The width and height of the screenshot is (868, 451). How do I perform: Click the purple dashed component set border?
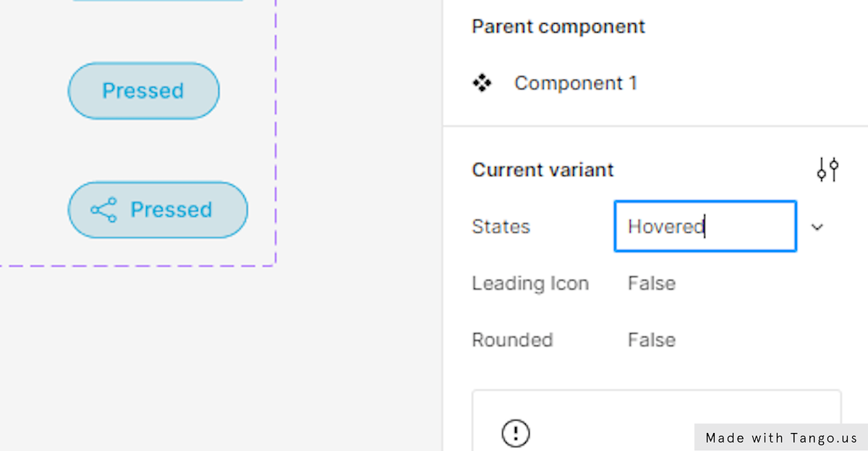(276, 145)
